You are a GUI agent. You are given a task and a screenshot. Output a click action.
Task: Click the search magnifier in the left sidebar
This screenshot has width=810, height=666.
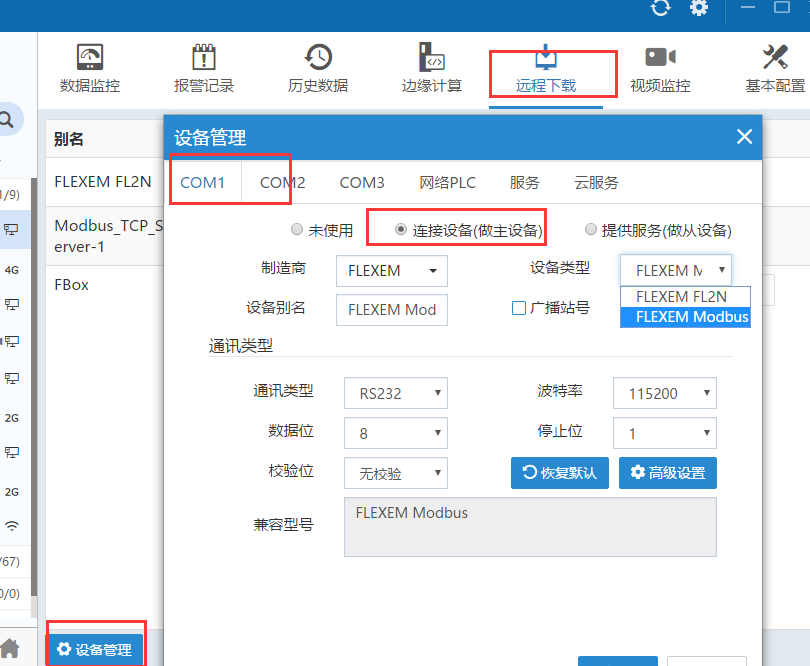click(7, 120)
